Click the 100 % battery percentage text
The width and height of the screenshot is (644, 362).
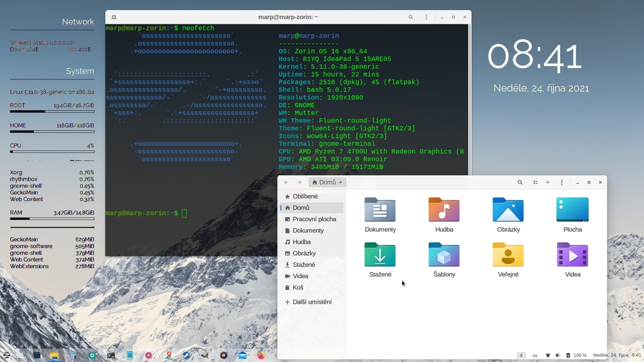(580, 356)
